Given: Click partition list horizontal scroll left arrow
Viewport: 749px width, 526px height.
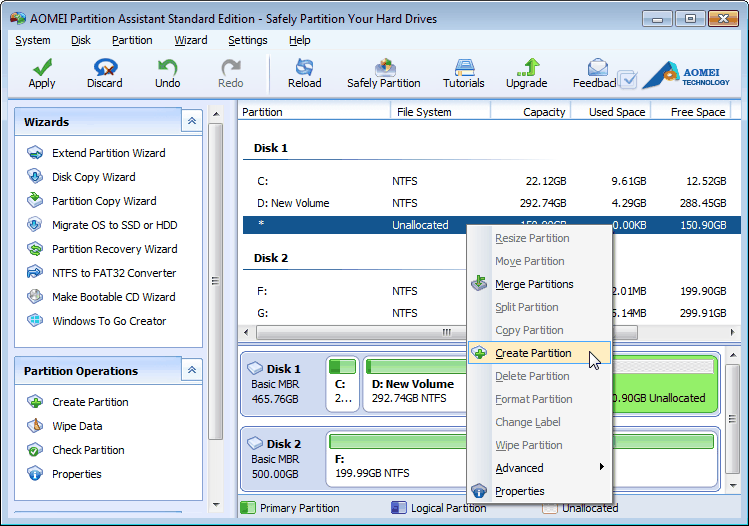Looking at the screenshot, I should (246, 332).
